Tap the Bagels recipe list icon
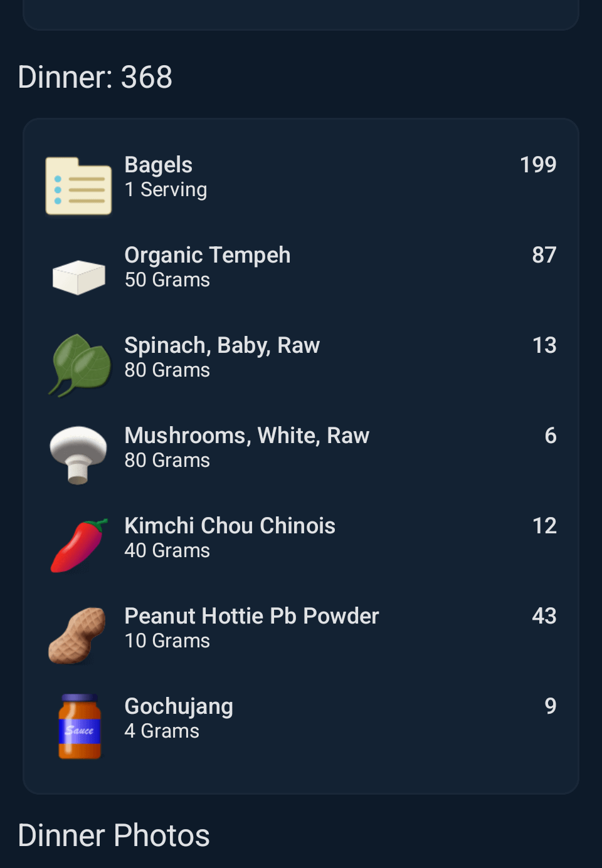Image resolution: width=602 pixels, height=868 pixels. (78, 186)
